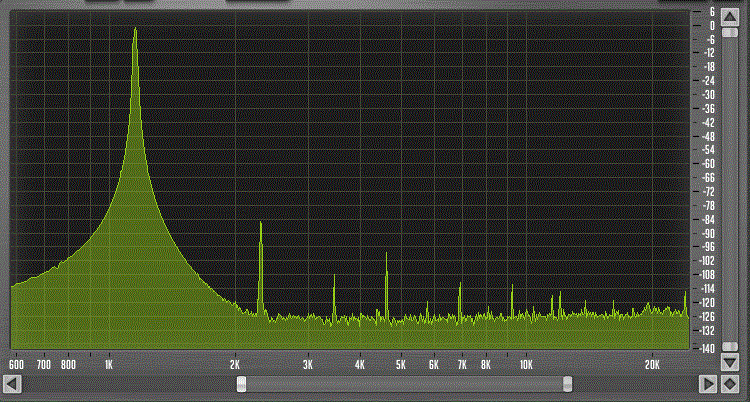Click the vertical scroll up arrow
Image resolution: width=750 pixels, height=402 pixels.
[730, 18]
